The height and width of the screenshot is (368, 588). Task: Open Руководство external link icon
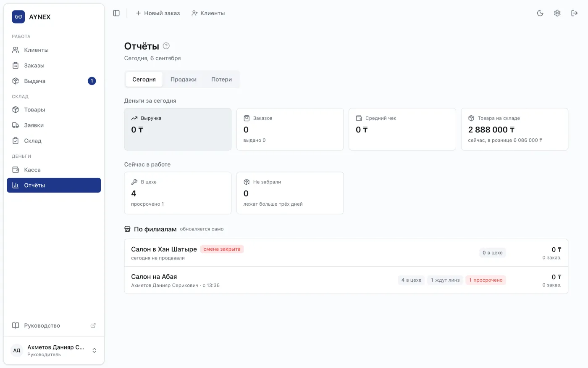pyautogui.click(x=93, y=326)
